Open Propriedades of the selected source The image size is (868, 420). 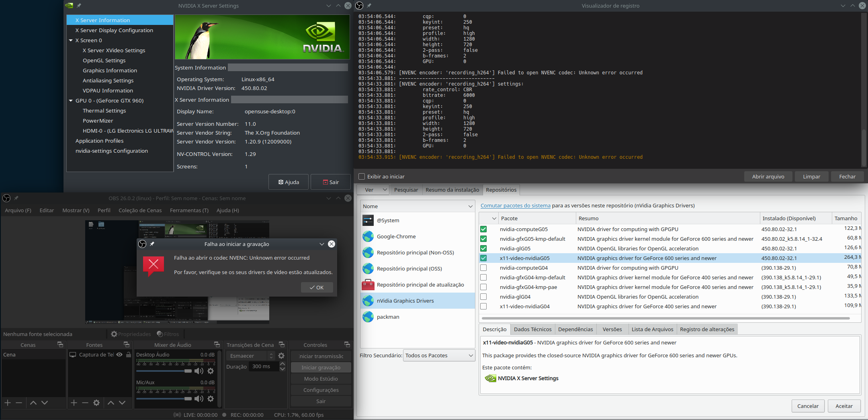(x=131, y=334)
